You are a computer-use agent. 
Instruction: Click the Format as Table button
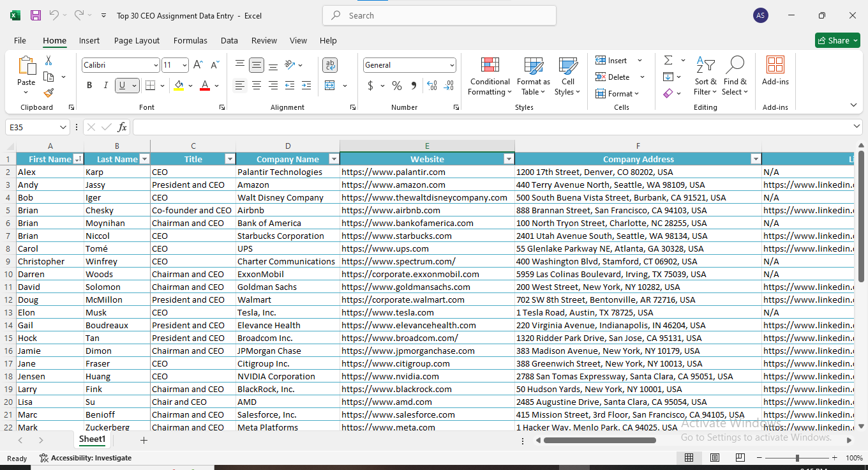click(x=534, y=75)
